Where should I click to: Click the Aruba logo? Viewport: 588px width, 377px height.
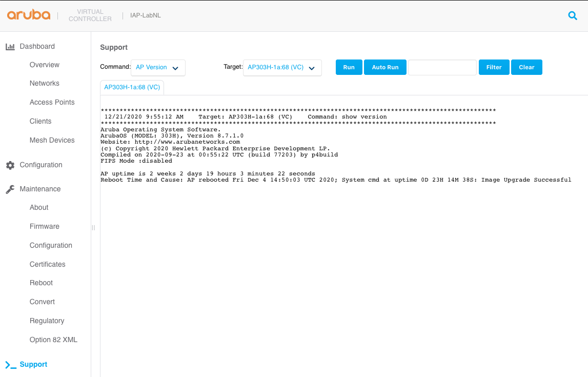[x=29, y=15]
